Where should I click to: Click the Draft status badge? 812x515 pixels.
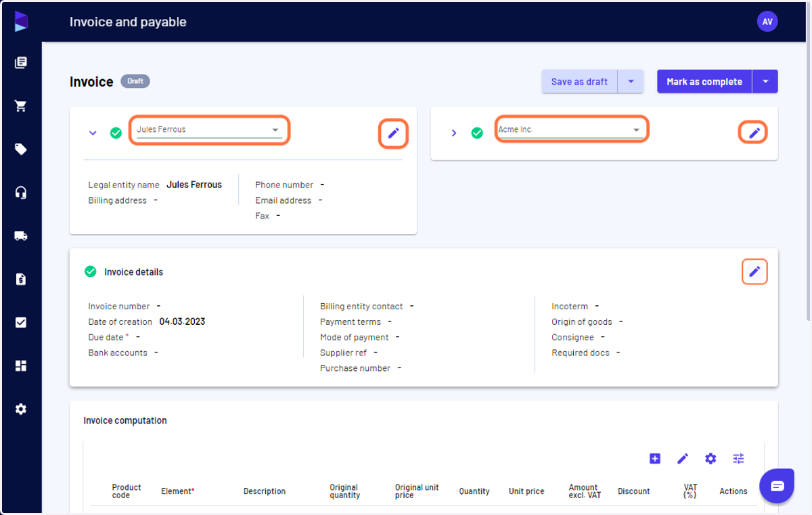pyautogui.click(x=135, y=81)
